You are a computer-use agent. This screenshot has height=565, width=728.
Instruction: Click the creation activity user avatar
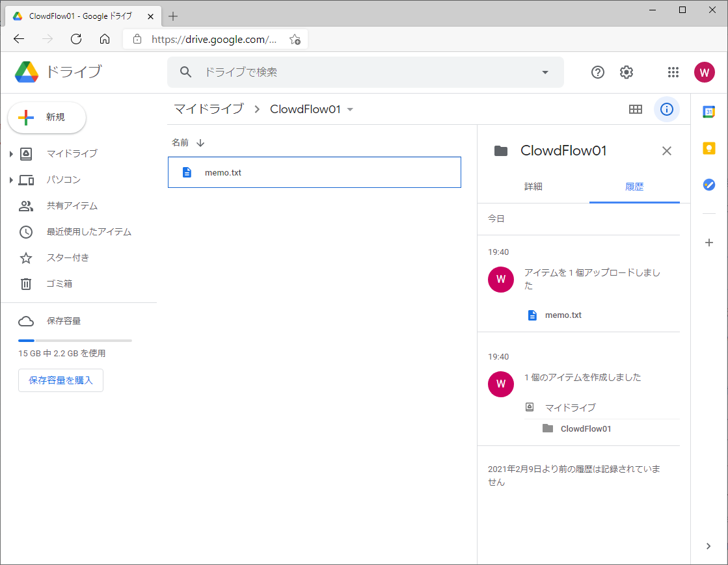pyautogui.click(x=501, y=384)
